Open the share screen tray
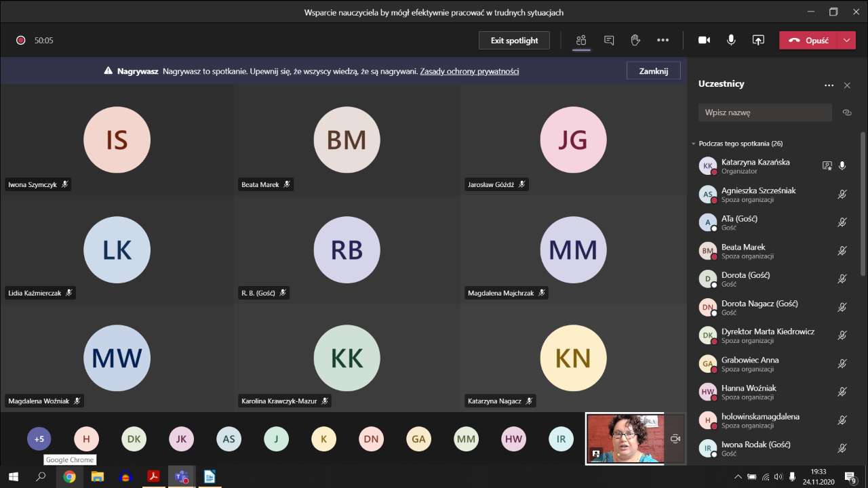868x488 pixels. [x=758, y=41]
